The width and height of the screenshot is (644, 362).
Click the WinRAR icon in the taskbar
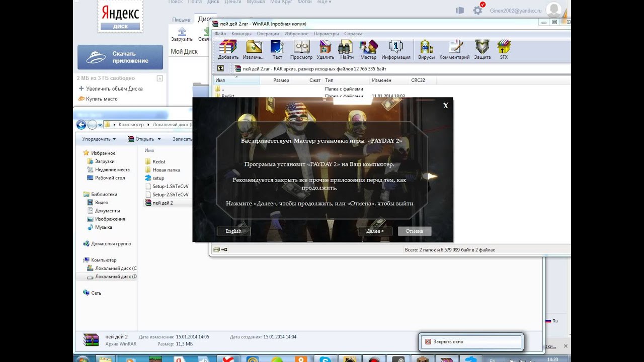(x=446, y=359)
